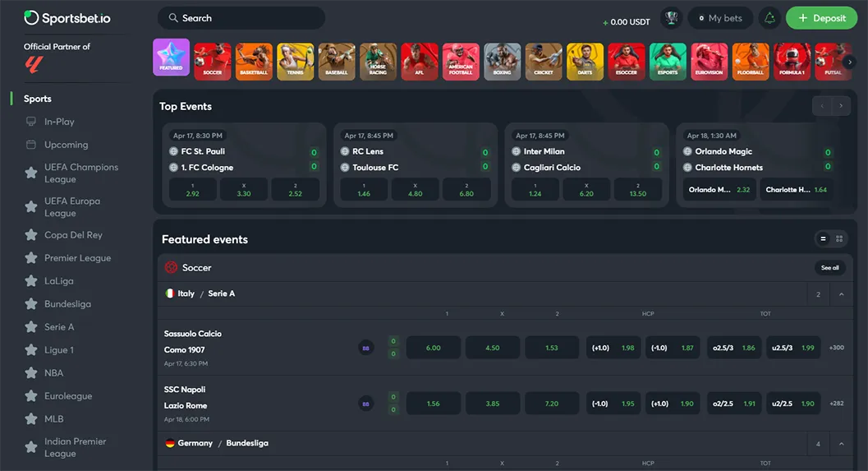
Task: Select the Esoccer category icon
Action: click(626, 62)
